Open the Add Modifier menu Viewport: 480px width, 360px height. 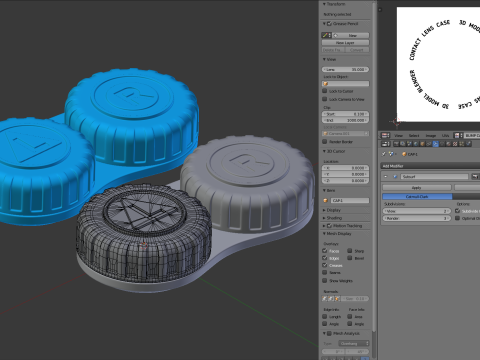click(x=430, y=166)
